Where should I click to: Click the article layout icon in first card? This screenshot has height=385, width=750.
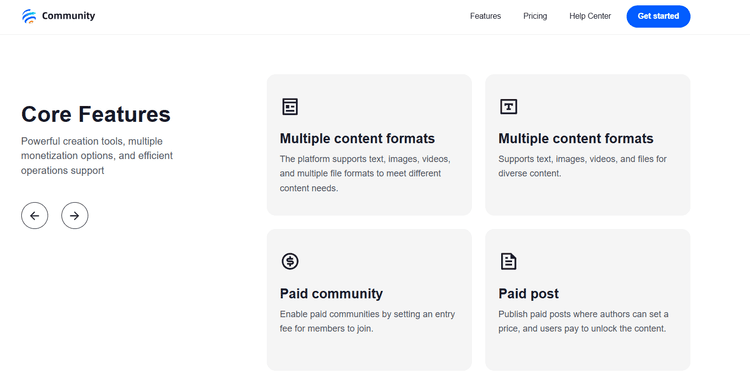290,107
